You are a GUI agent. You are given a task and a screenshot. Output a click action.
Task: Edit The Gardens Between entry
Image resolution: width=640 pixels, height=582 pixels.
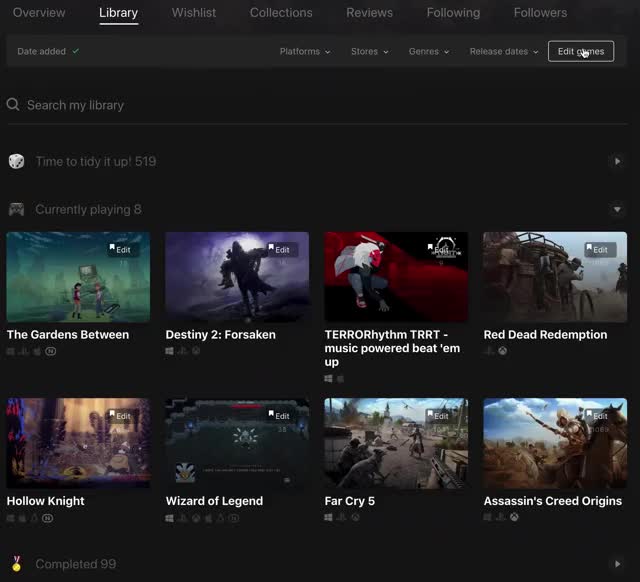123,249
